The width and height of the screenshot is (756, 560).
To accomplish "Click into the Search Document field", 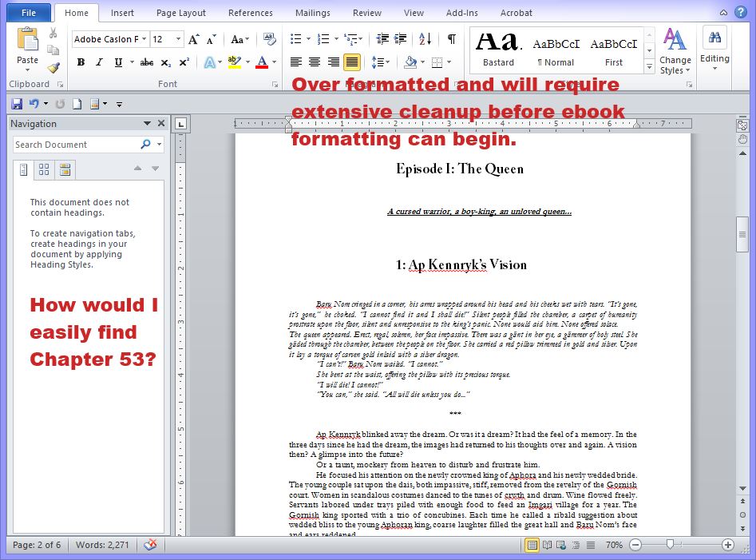I will (x=76, y=145).
